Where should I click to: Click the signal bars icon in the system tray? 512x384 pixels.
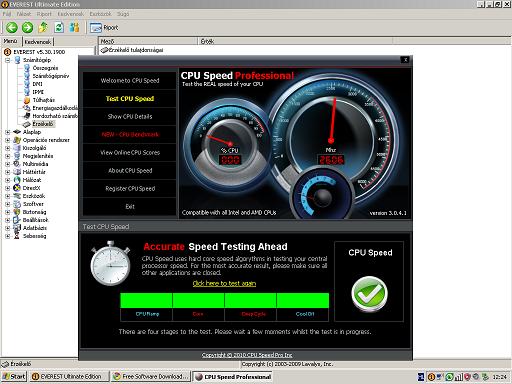(459, 377)
